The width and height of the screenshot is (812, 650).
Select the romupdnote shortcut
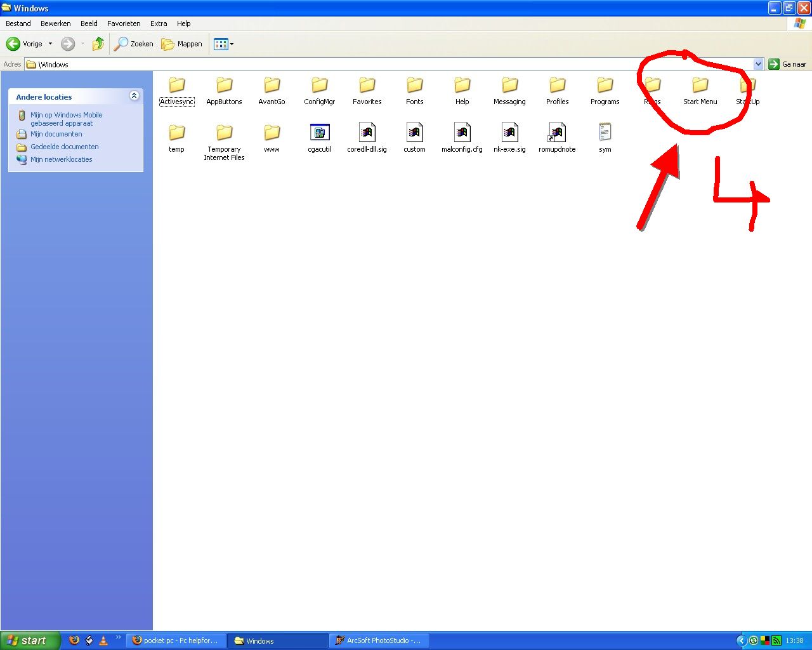[x=557, y=138]
